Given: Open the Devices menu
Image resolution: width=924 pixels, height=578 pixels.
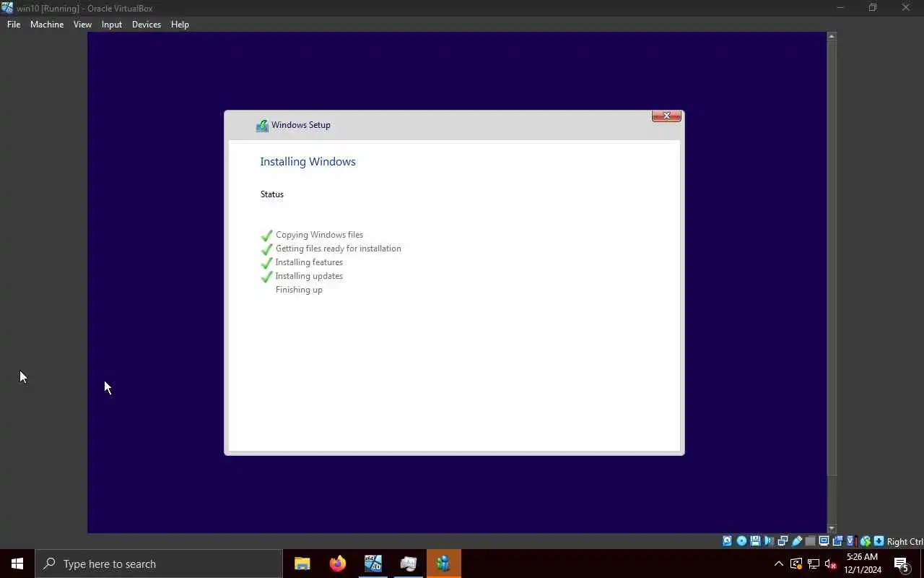Looking at the screenshot, I should (147, 24).
